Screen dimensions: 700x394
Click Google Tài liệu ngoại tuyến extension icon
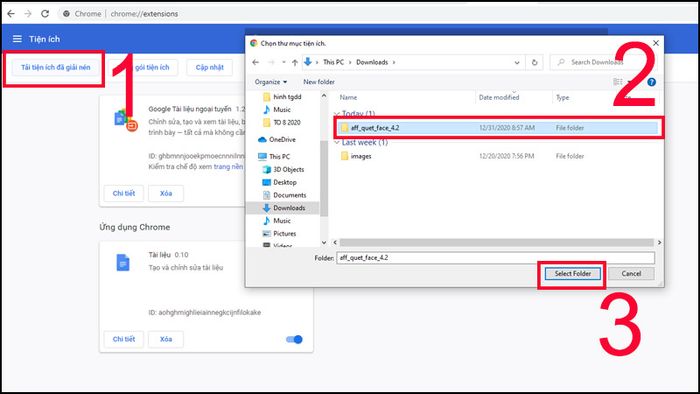click(x=125, y=120)
